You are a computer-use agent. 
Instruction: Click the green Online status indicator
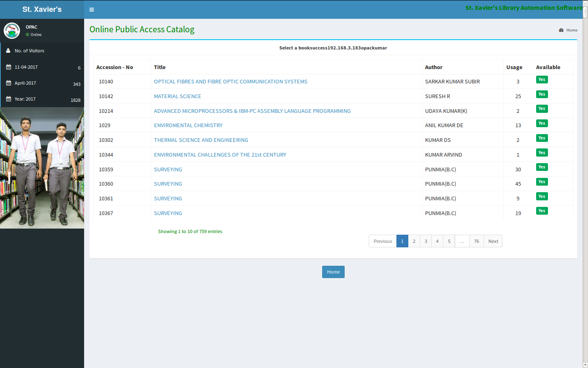click(27, 34)
